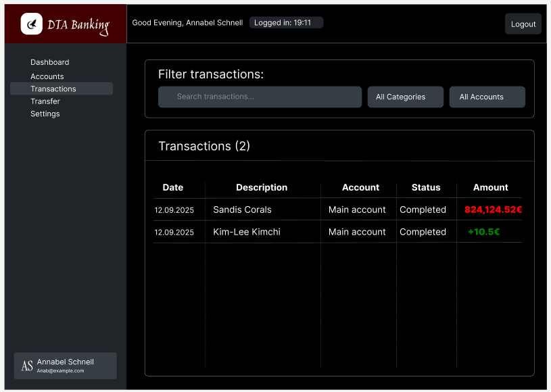Click the Amount column header
The width and height of the screenshot is (551, 392).
tap(490, 187)
